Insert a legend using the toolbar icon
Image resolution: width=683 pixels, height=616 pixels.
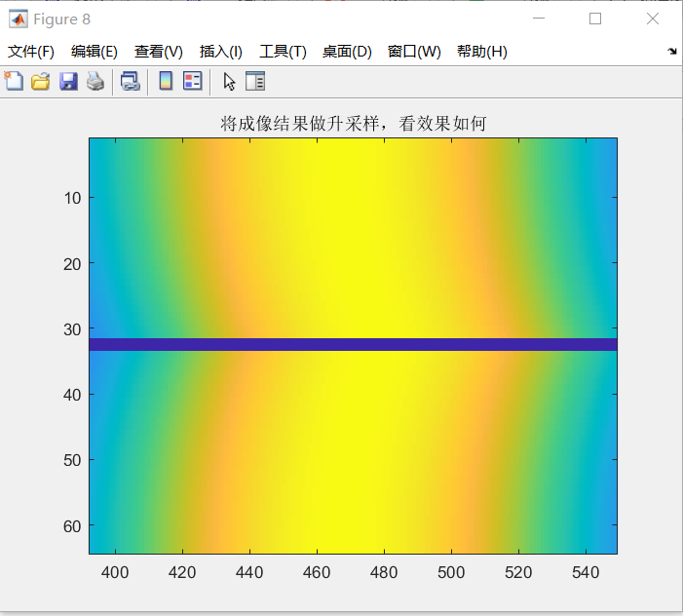tap(193, 81)
